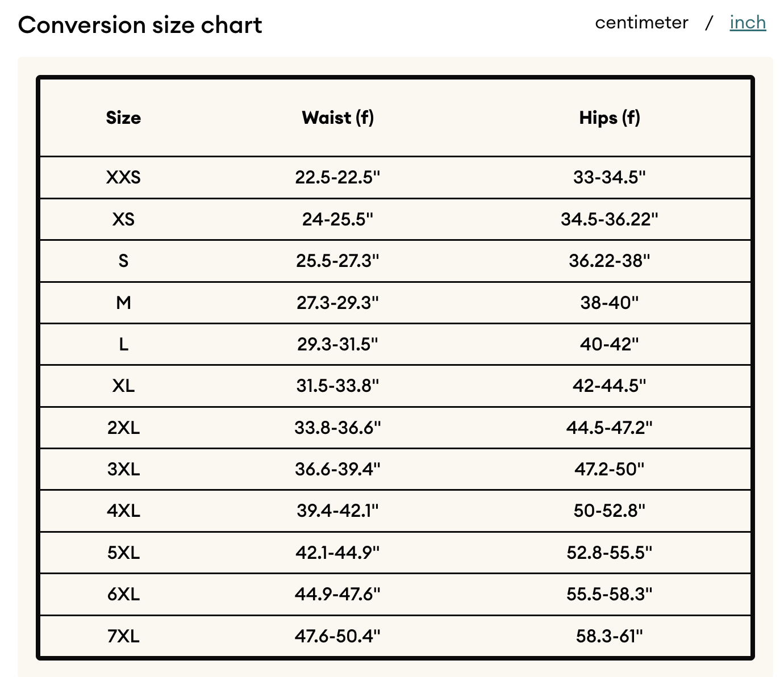This screenshot has width=784, height=677.
Task: Select the XL size label
Action: [x=123, y=386]
